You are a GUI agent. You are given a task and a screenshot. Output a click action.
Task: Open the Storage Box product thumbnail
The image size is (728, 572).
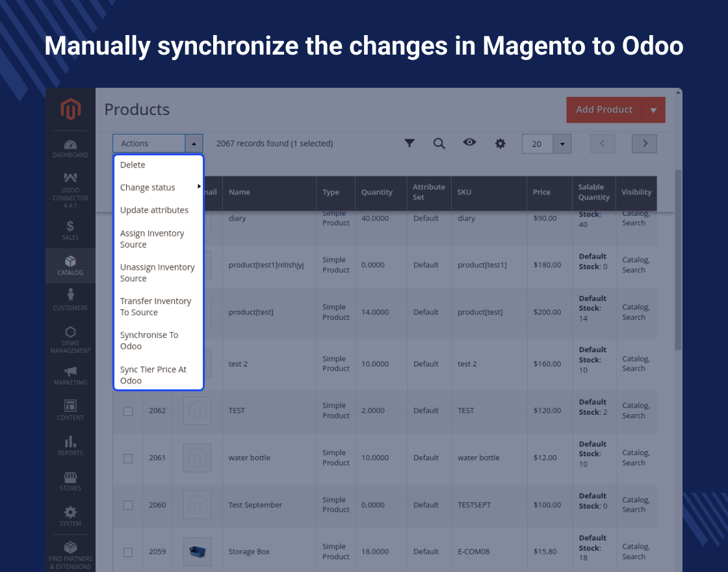tap(198, 552)
